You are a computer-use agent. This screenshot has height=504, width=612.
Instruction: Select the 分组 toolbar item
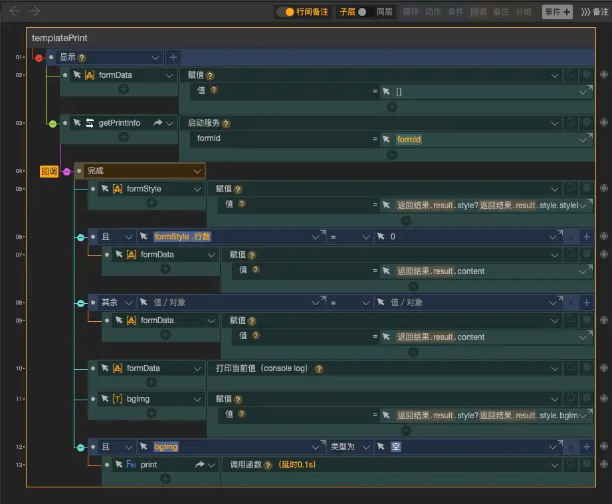tap(523, 12)
